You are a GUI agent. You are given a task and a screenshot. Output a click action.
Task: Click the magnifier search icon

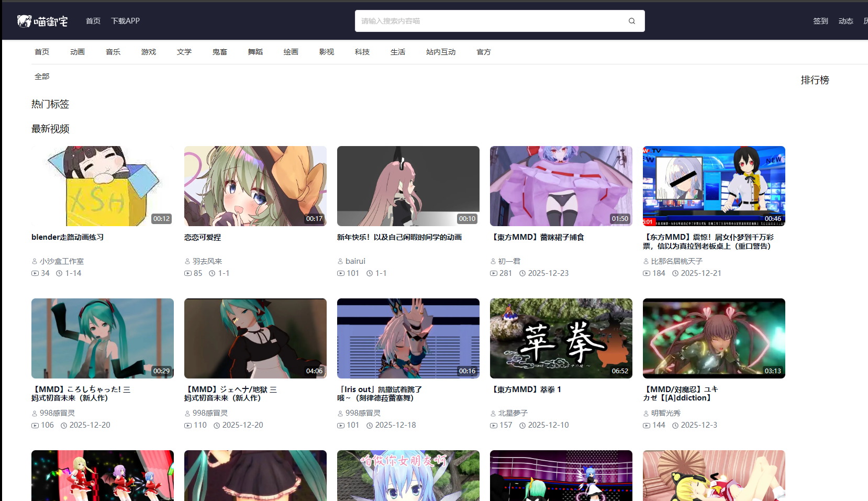(632, 21)
